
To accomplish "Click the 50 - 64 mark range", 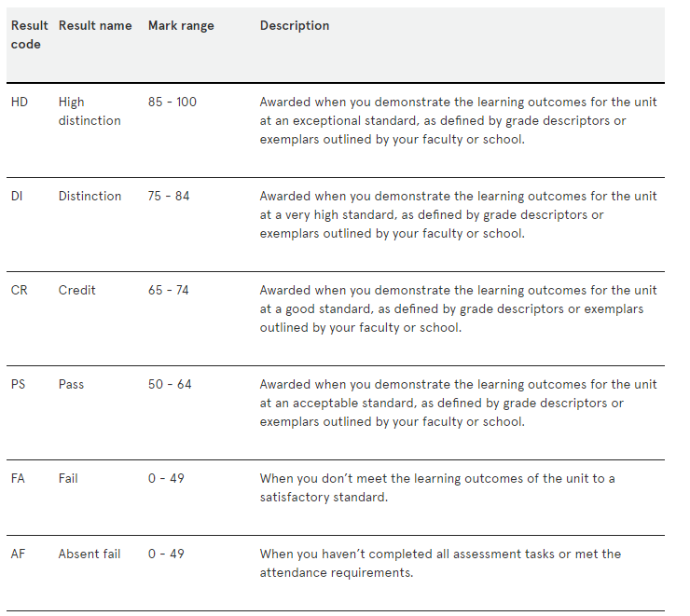I will (x=170, y=384).
